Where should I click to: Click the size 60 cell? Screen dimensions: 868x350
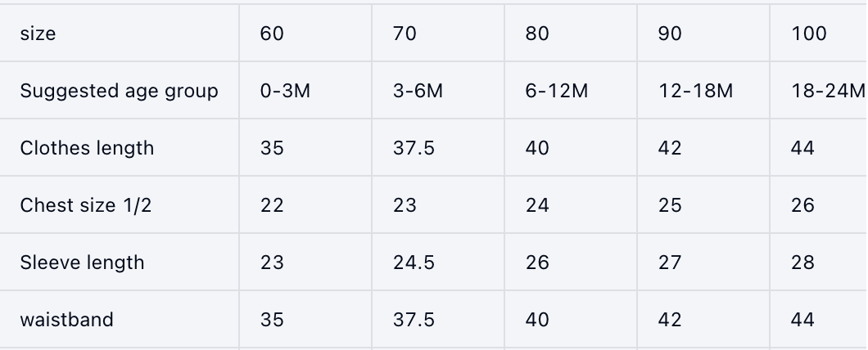[272, 34]
